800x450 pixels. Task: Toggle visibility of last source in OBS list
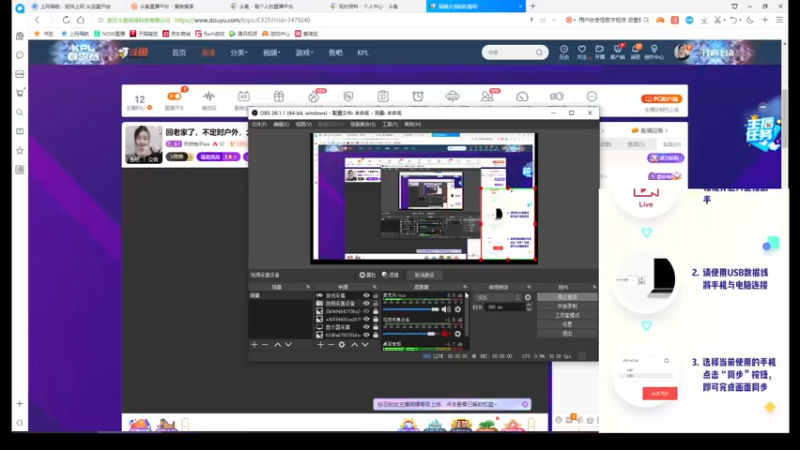[366, 335]
